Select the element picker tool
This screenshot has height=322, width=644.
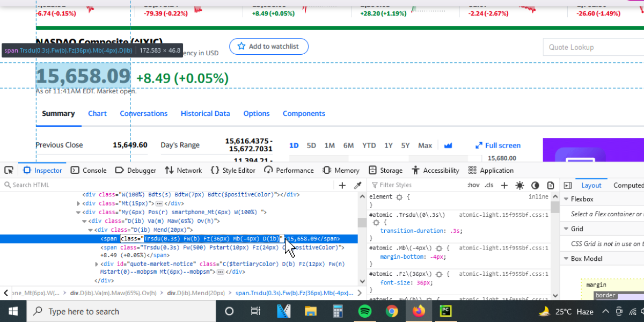click(x=9, y=170)
